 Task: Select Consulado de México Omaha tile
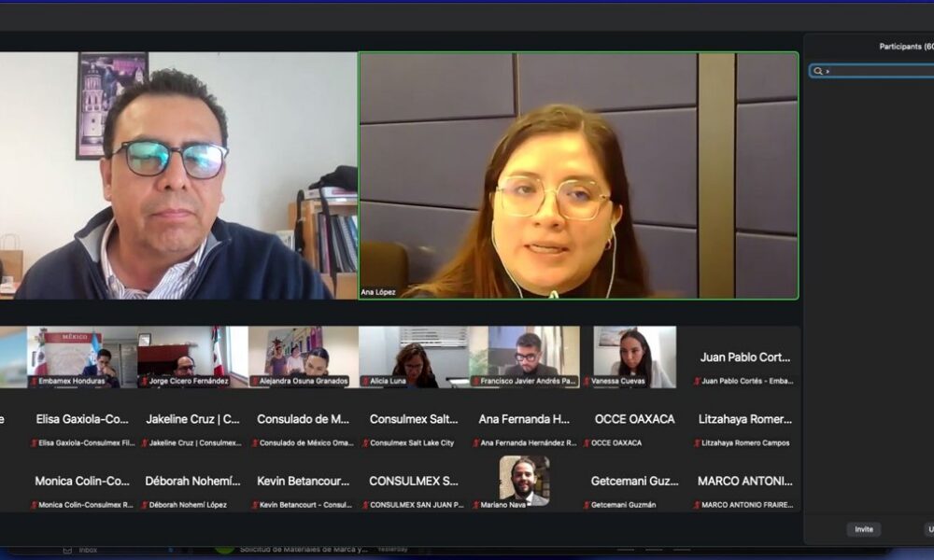[x=304, y=419]
